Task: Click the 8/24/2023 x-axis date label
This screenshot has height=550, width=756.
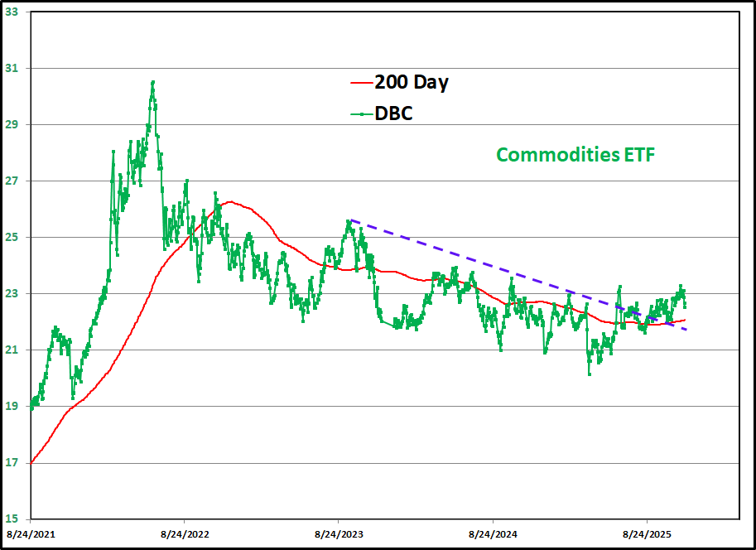Action: [x=338, y=534]
